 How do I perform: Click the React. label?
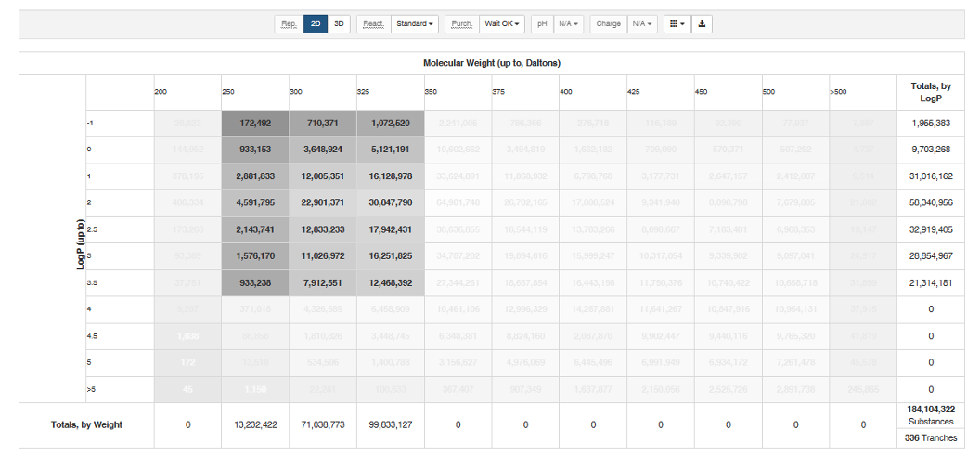[x=373, y=24]
